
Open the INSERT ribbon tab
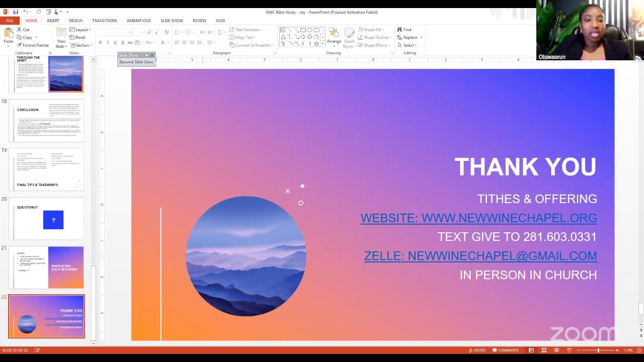53,21
